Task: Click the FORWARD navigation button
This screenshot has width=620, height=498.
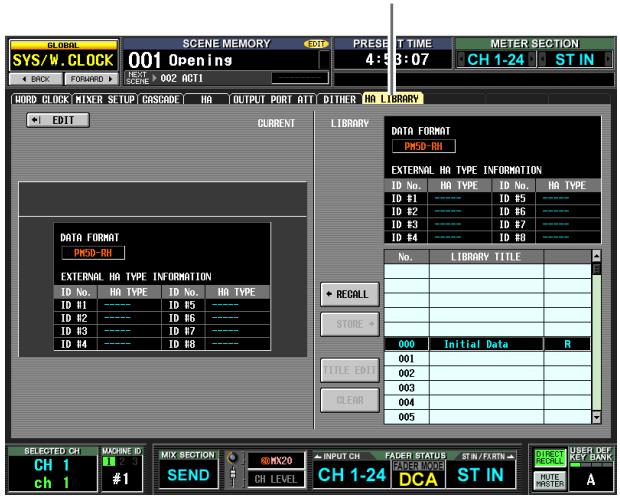Action: pyautogui.click(x=91, y=79)
